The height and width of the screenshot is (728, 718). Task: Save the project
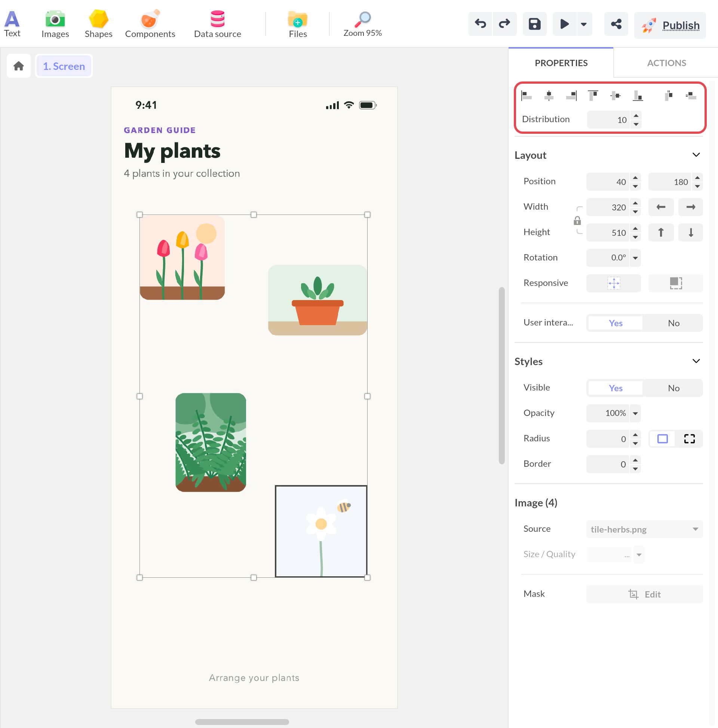pos(535,24)
